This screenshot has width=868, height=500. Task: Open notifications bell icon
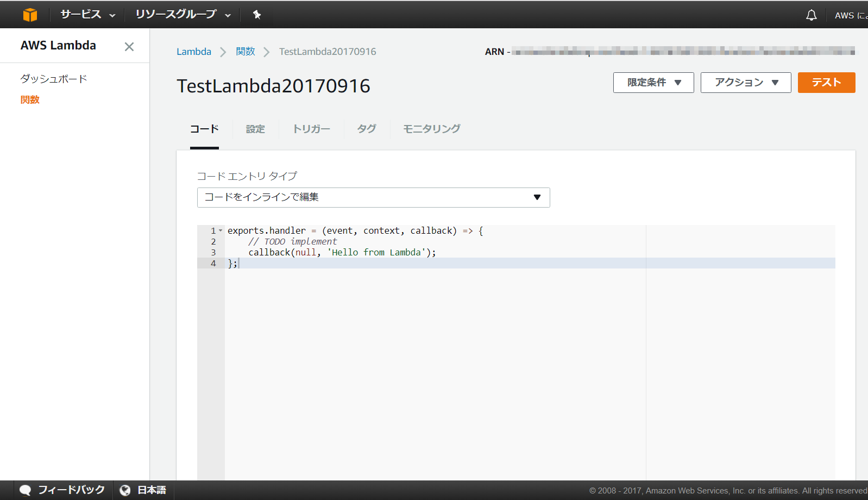coord(811,15)
